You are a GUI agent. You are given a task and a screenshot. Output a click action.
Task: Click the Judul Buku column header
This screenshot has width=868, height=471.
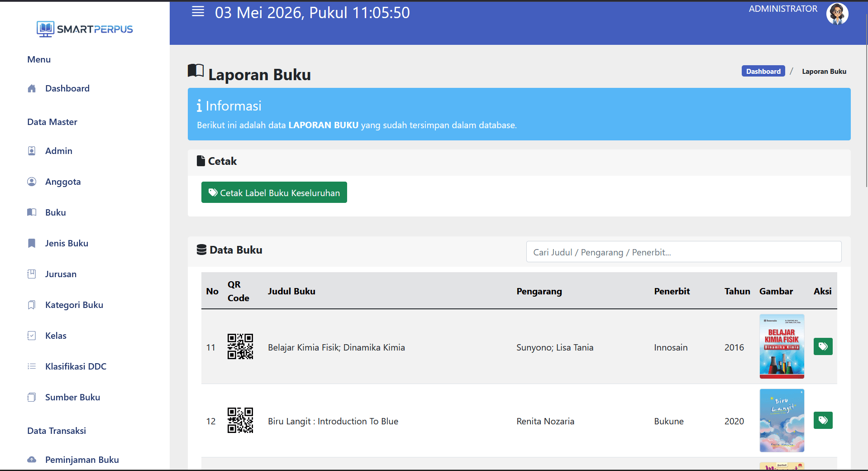[291, 291]
